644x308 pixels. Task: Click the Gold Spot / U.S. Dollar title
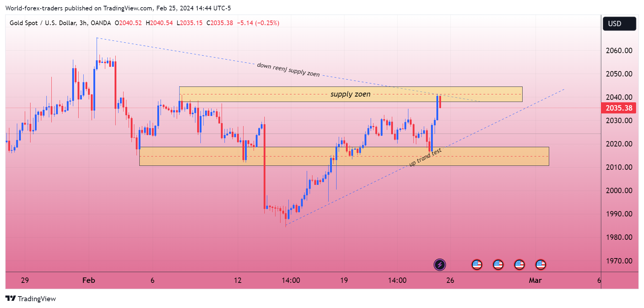60,23
